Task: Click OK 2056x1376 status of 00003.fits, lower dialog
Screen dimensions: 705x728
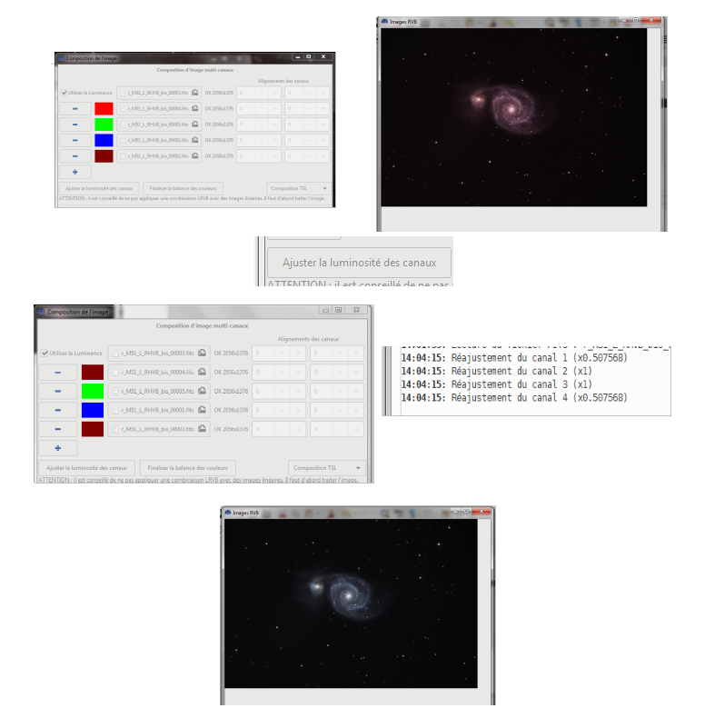Action: (x=231, y=354)
